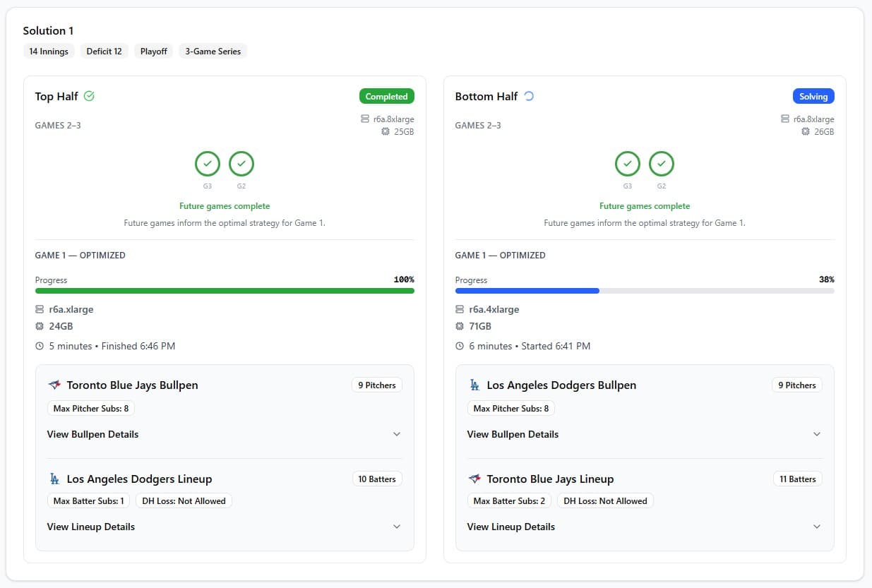Click server icon next to r6a.xlarge
Viewport: 872px width, 588px height.
point(40,310)
